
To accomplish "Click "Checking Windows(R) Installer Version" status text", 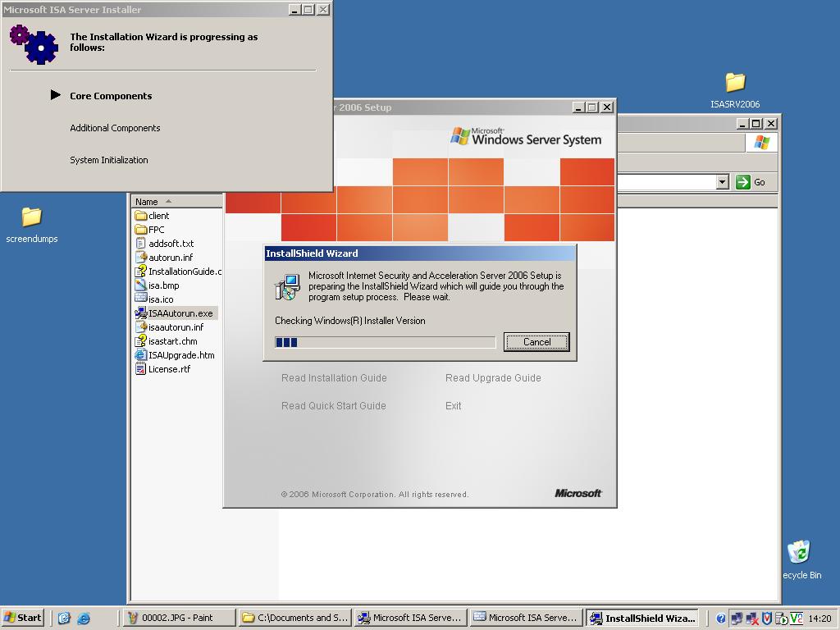I will tap(349, 321).
